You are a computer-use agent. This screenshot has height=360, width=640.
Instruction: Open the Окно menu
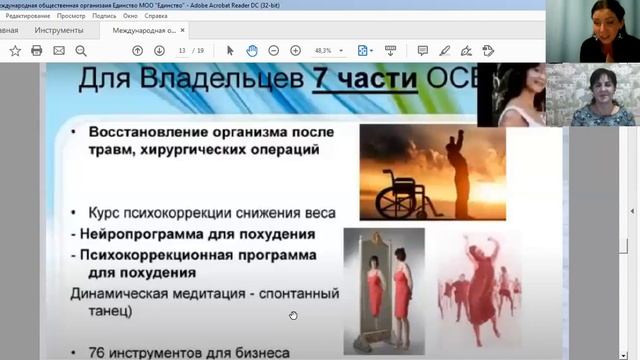click(x=130, y=16)
